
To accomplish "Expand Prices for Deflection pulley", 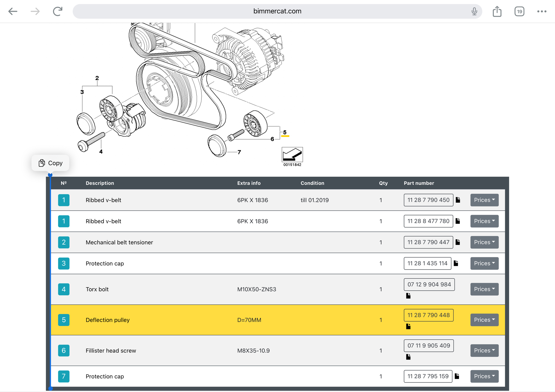I will click(x=484, y=320).
